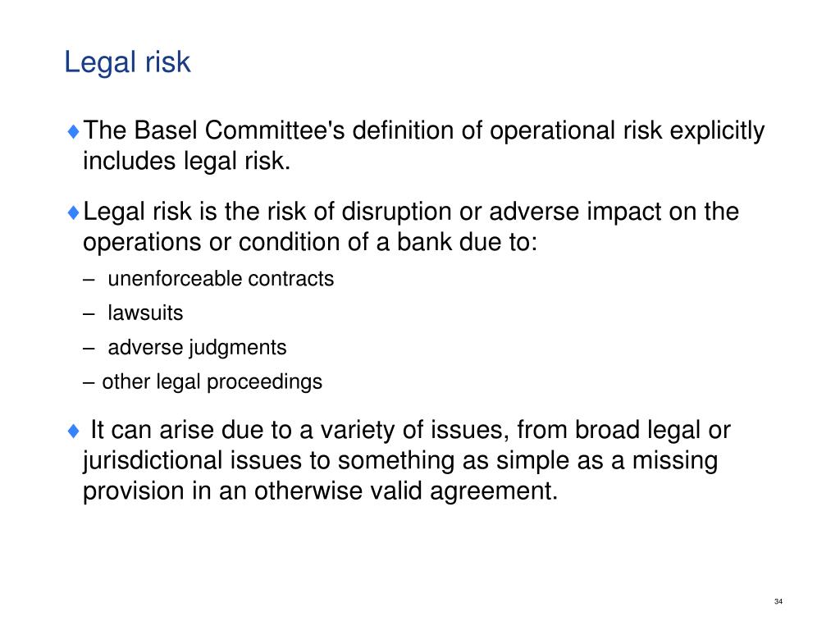This screenshot has width=840, height=630.
Task: Click the page number 34
Action: coord(778,601)
